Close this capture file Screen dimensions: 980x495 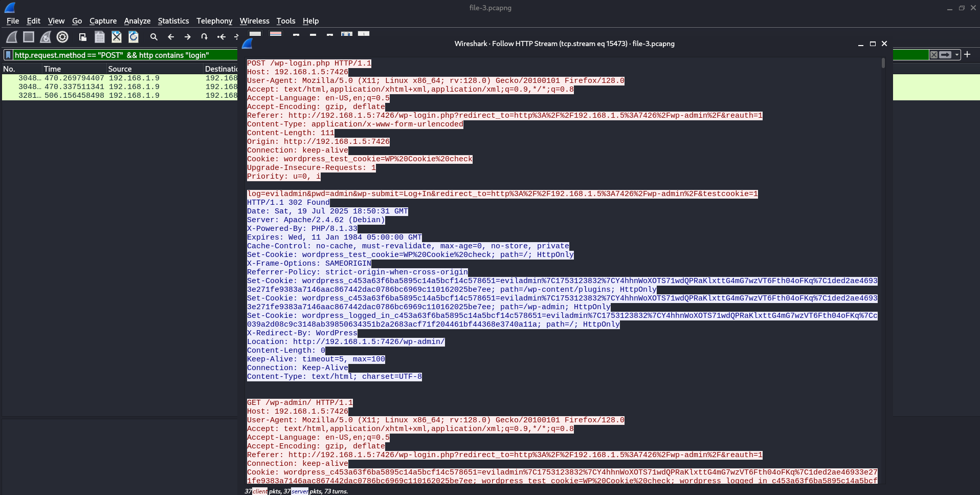pyautogui.click(x=117, y=37)
